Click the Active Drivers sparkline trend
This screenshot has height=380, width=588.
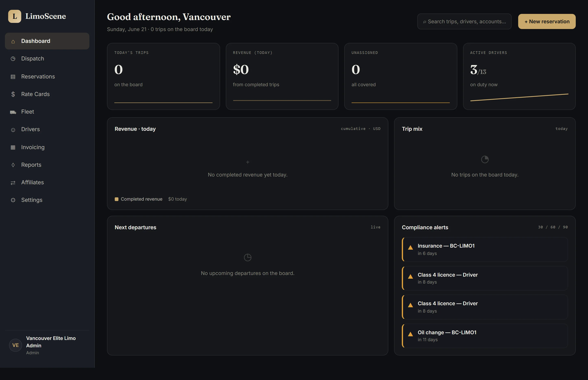click(519, 97)
